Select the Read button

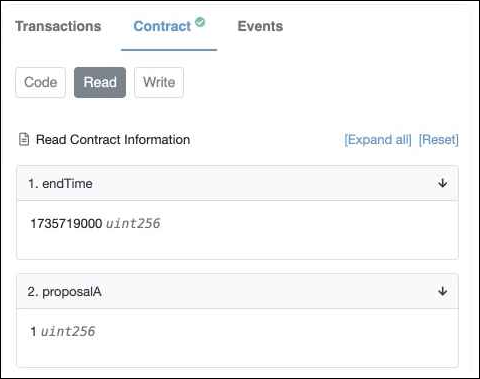point(100,82)
